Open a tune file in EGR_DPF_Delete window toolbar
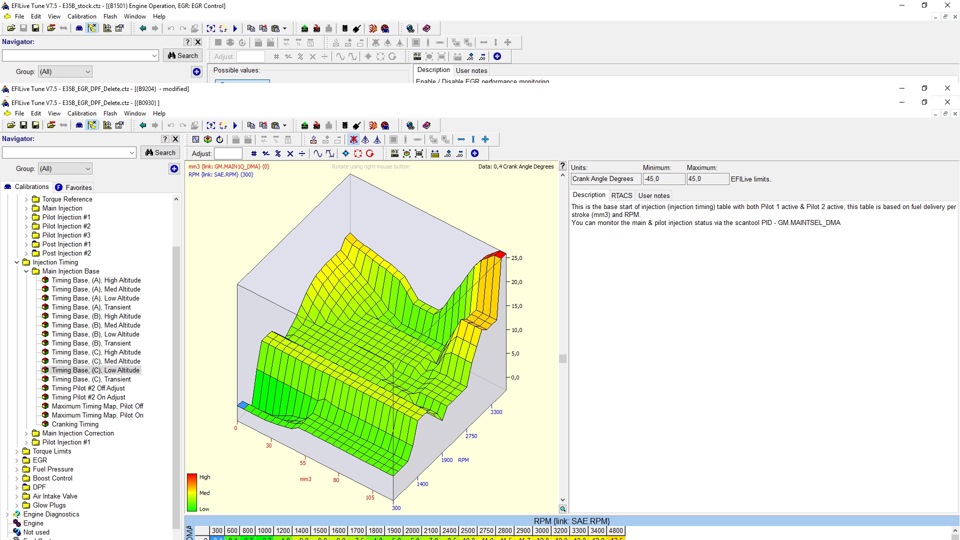Viewport: 960px width, 540px height. (11, 125)
